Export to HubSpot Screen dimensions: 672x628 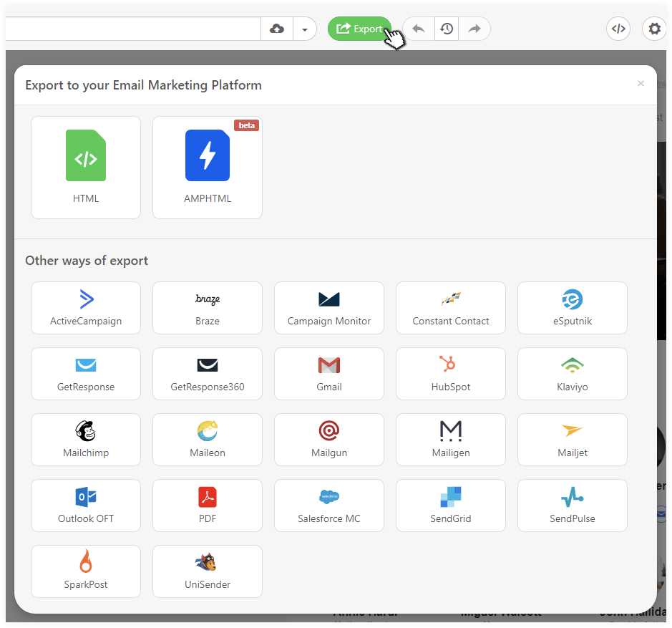(451, 374)
